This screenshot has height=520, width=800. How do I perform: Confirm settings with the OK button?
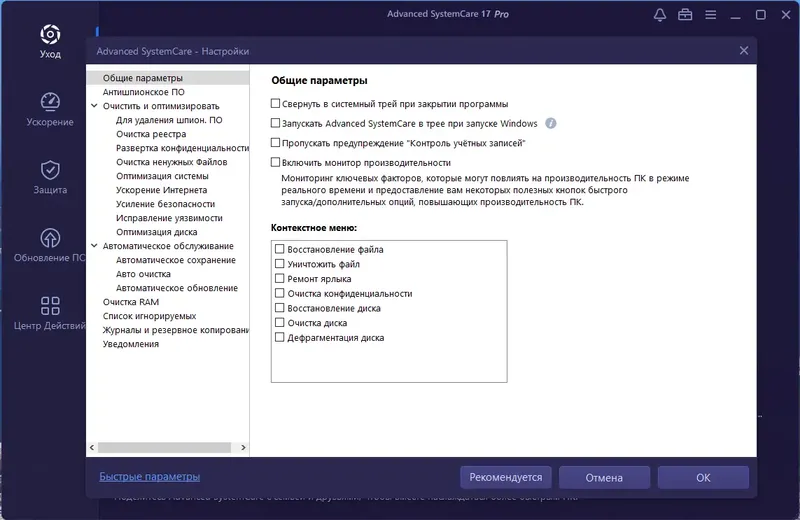703,478
